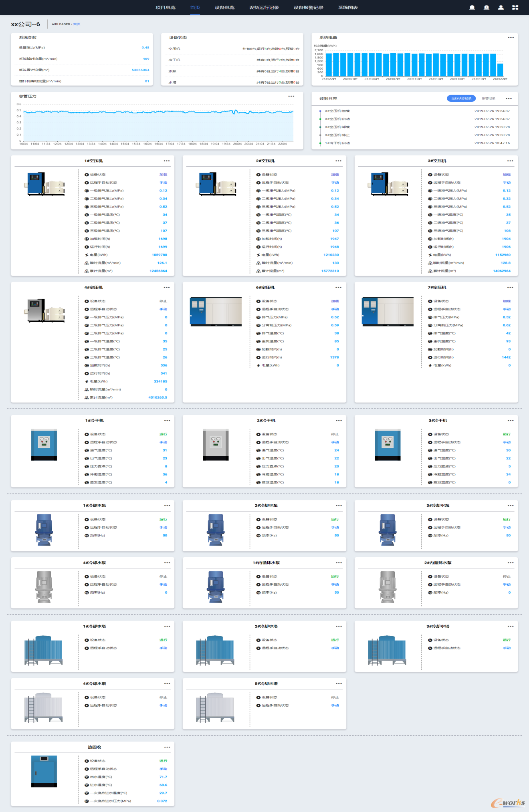
Task: Click the 26日22时 bar in 系统电量 chart
Action: [500, 70]
